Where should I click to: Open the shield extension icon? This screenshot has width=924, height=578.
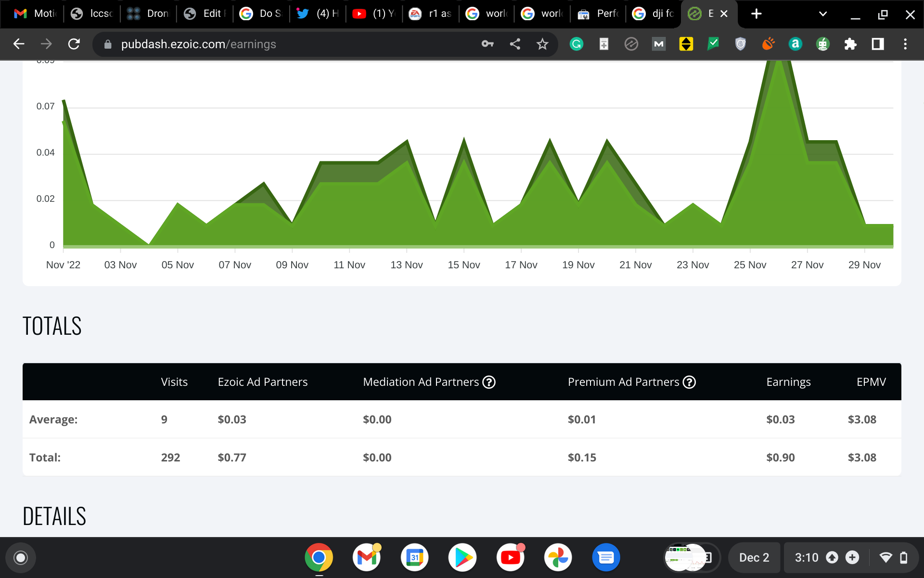(x=741, y=44)
